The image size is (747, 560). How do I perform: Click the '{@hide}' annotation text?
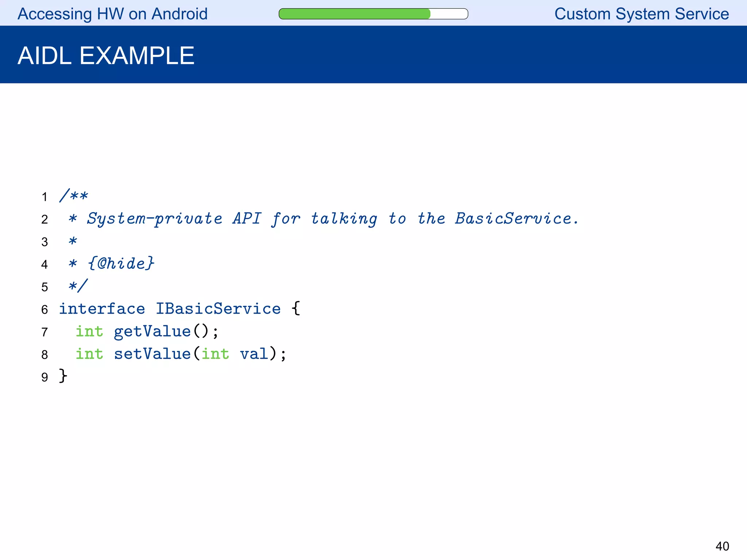click(121, 263)
